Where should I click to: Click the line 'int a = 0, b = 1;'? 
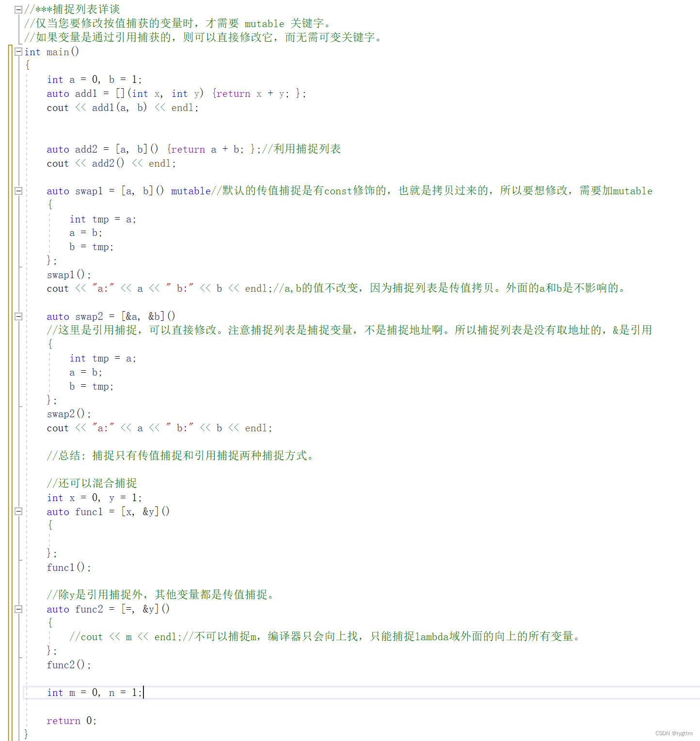(x=94, y=79)
